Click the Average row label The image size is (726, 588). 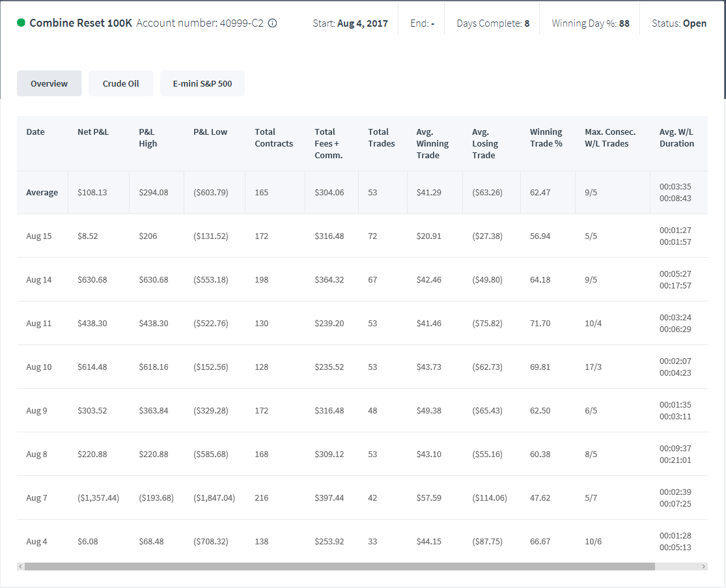click(x=42, y=193)
